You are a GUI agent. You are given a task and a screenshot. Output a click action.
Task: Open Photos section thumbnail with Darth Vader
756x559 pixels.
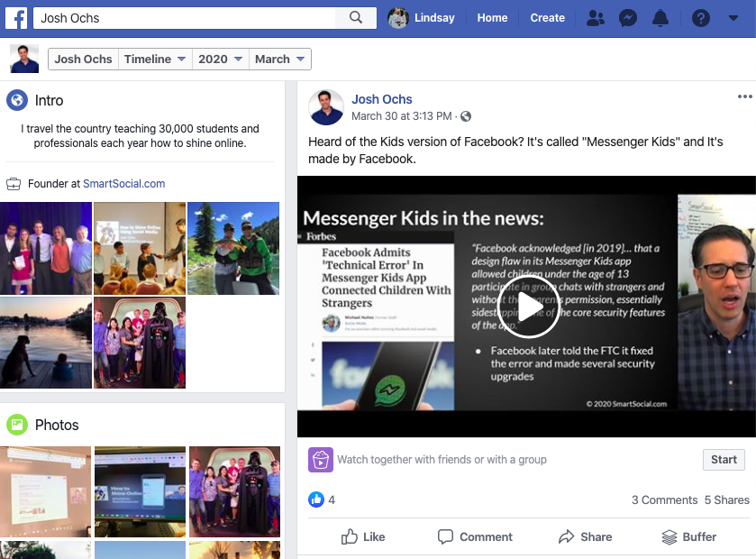pyautogui.click(x=234, y=491)
